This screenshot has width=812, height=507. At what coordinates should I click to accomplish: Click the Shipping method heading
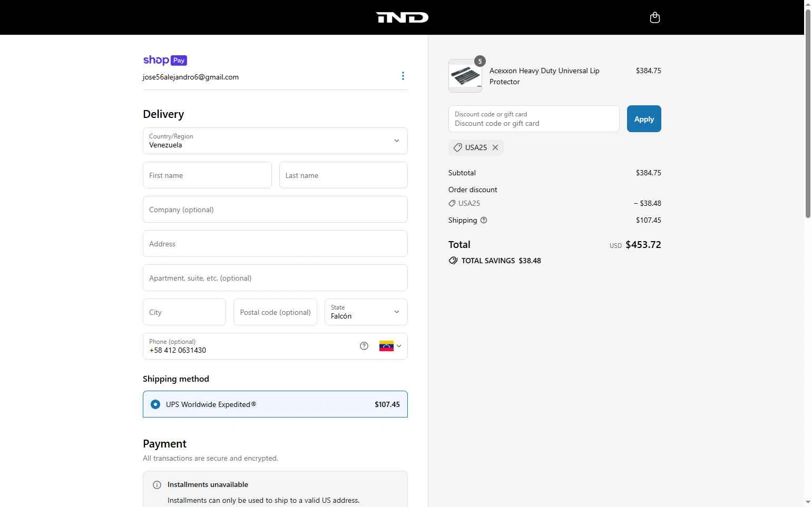tap(176, 379)
